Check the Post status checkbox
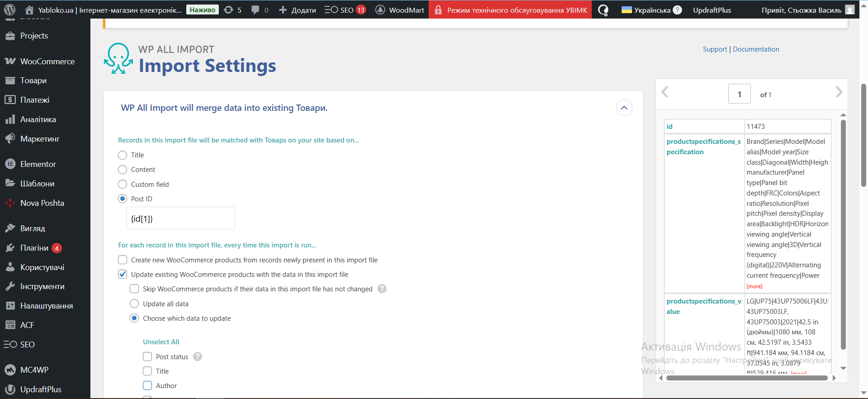Viewport: 868px width, 399px height. pos(147,356)
